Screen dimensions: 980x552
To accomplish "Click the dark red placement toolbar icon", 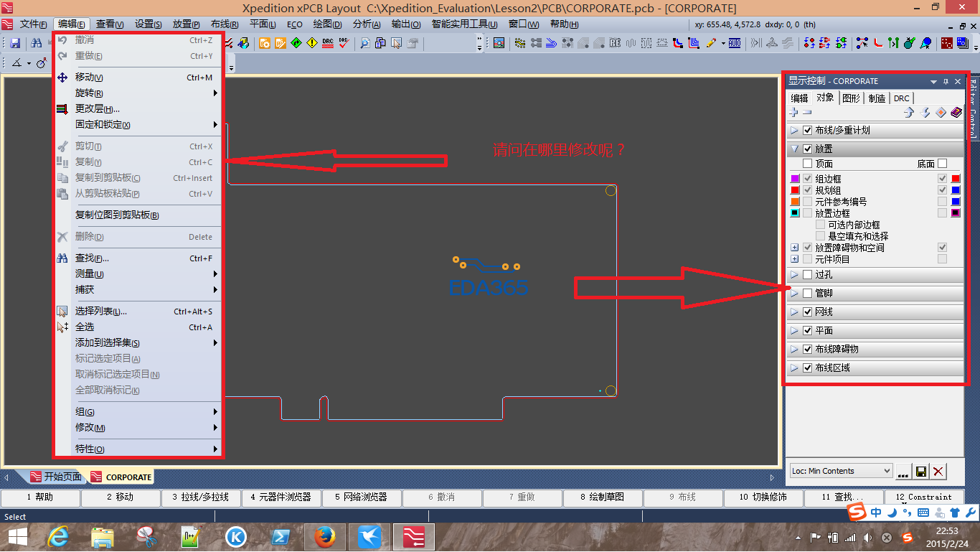I will 947,43.
